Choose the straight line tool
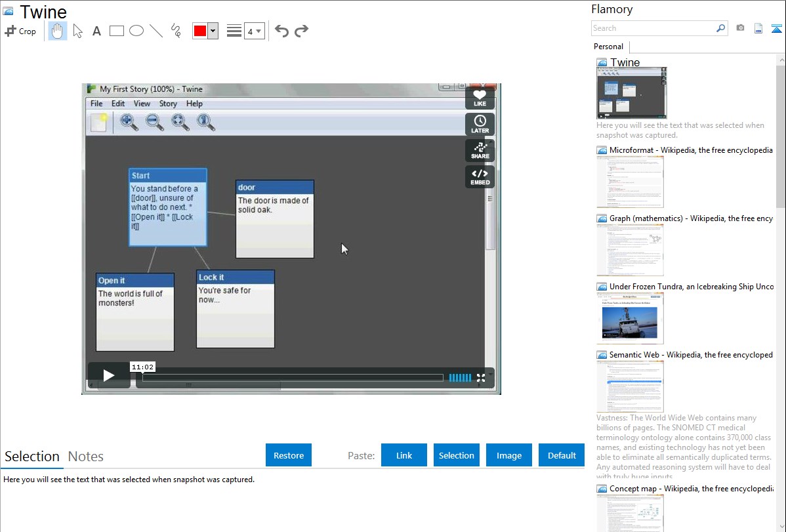The width and height of the screenshot is (786, 532). point(156,31)
